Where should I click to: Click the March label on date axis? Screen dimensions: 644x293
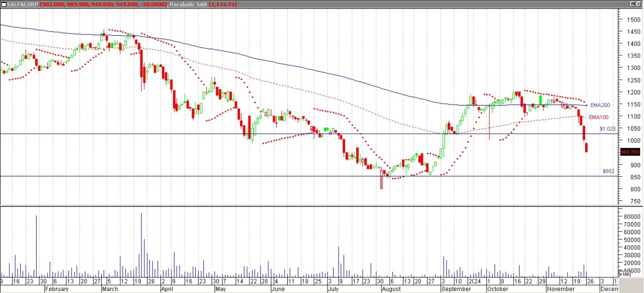[x=110, y=289]
